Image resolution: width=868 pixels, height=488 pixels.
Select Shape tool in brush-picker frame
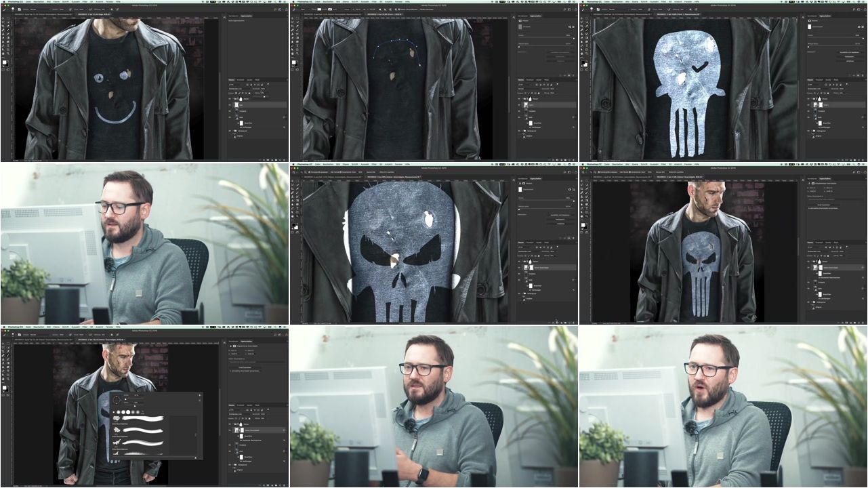8,375
